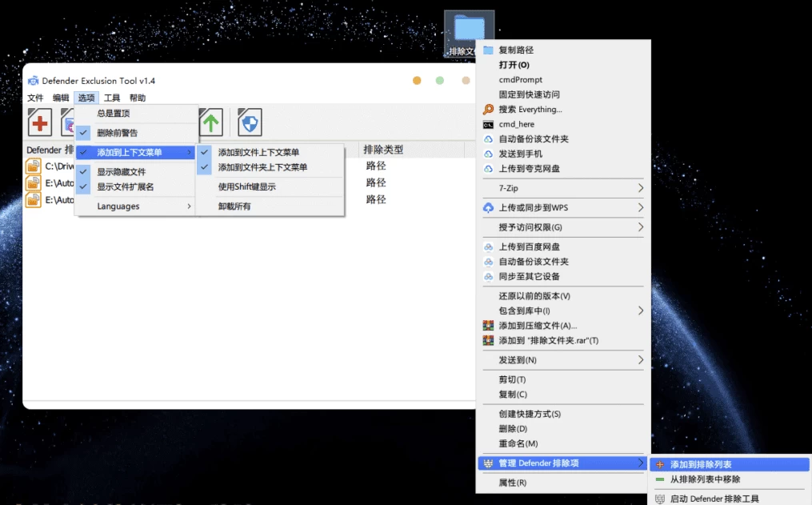Open the 编辑 menu
This screenshot has height=505, width=812.
[61, 98]
